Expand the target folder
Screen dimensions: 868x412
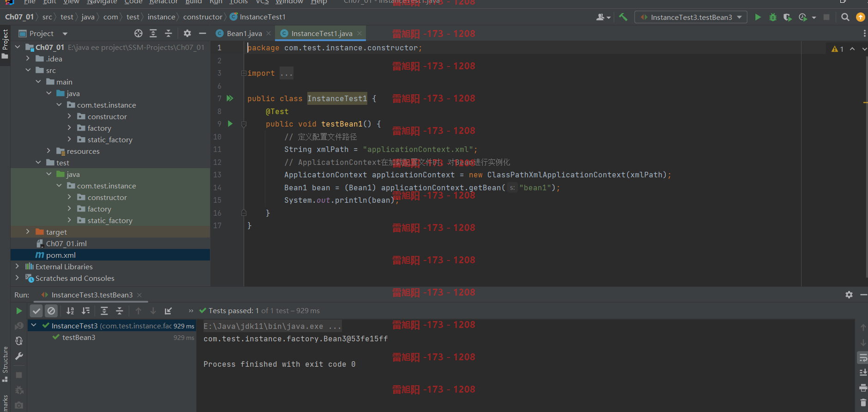point(28,232)
